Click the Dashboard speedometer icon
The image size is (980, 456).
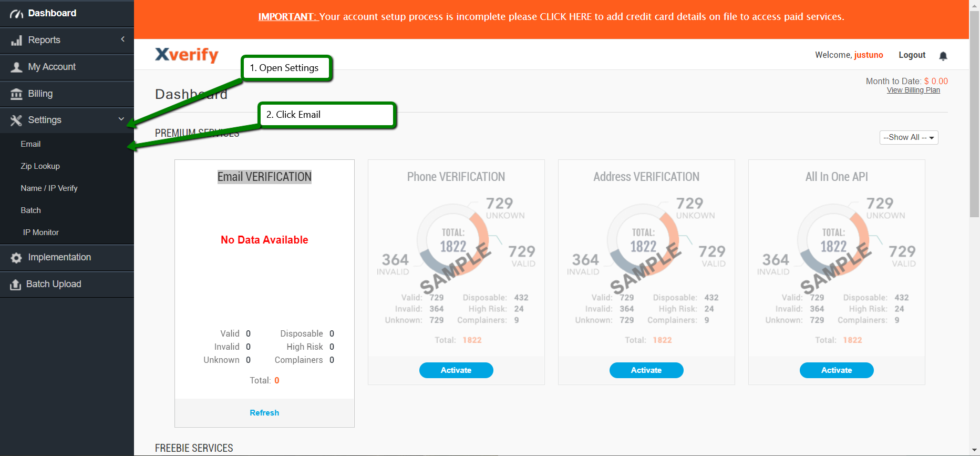[x=16, y=14]
